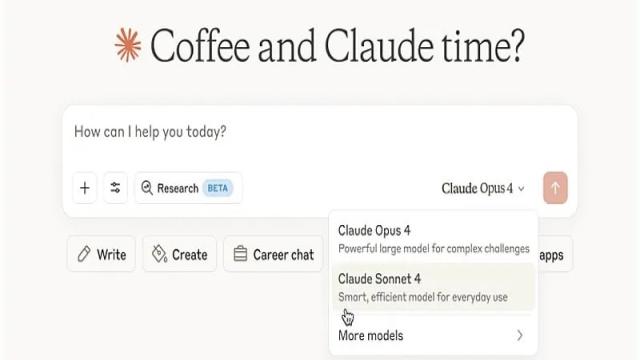Click the Create suggestion button
Image resolution: width=640 pixels, height=360 pixels.
click(180, 254)
